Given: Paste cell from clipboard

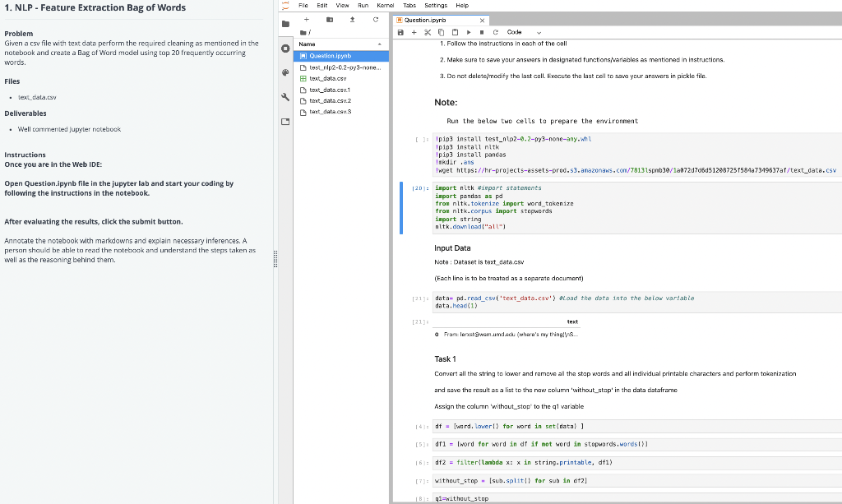Looking at the screenshot, I should pos(455,32).
